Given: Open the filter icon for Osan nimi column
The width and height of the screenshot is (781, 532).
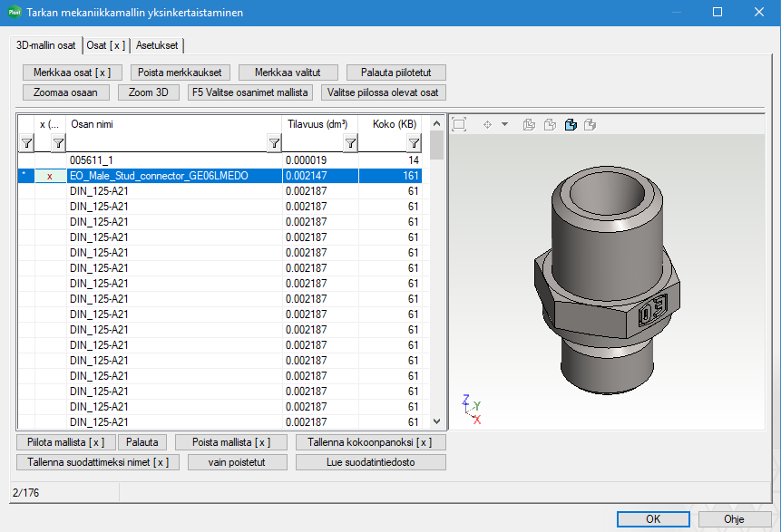Looking at the screenshot, I should coord(273,143).
